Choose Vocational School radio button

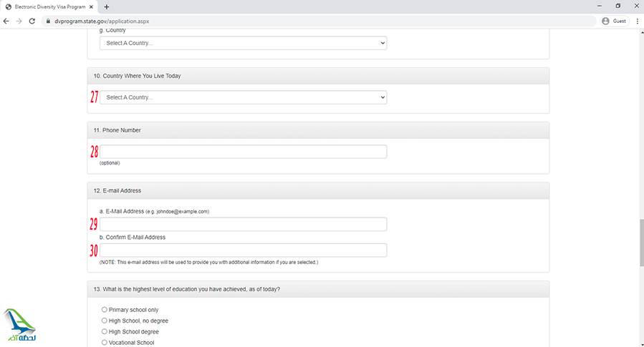[x=105, y=343]
